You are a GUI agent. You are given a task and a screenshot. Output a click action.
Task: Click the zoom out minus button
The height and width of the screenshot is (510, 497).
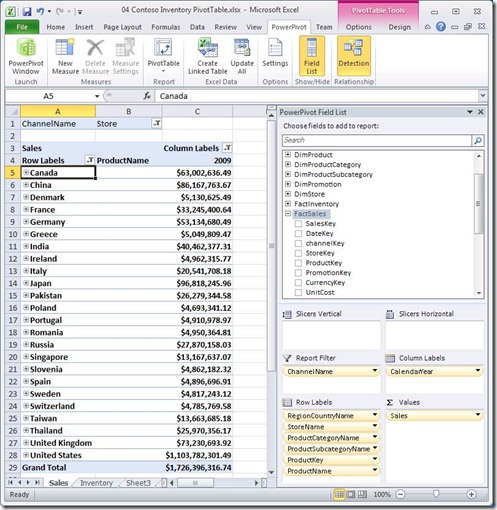pos(401,494)
